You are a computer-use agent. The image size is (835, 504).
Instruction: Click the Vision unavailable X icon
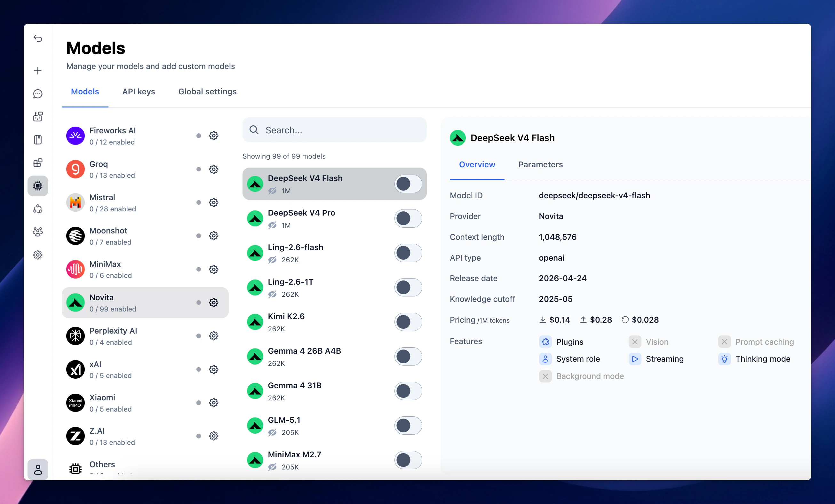coord(635,342)
